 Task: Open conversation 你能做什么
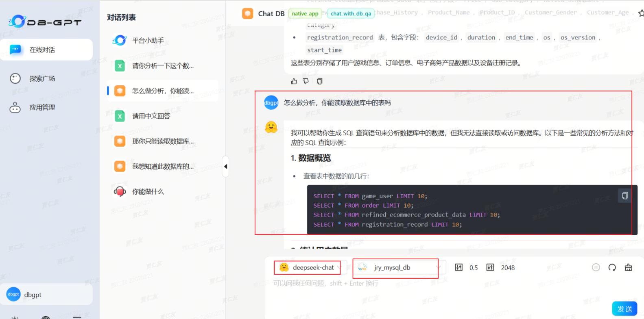pyautogui.click(x=163, y=191)
